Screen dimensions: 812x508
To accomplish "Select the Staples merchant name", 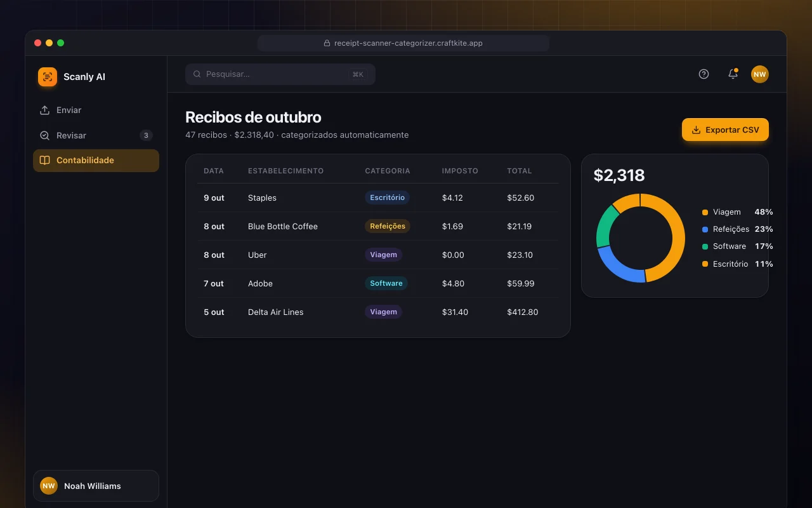I will [262, 197].
